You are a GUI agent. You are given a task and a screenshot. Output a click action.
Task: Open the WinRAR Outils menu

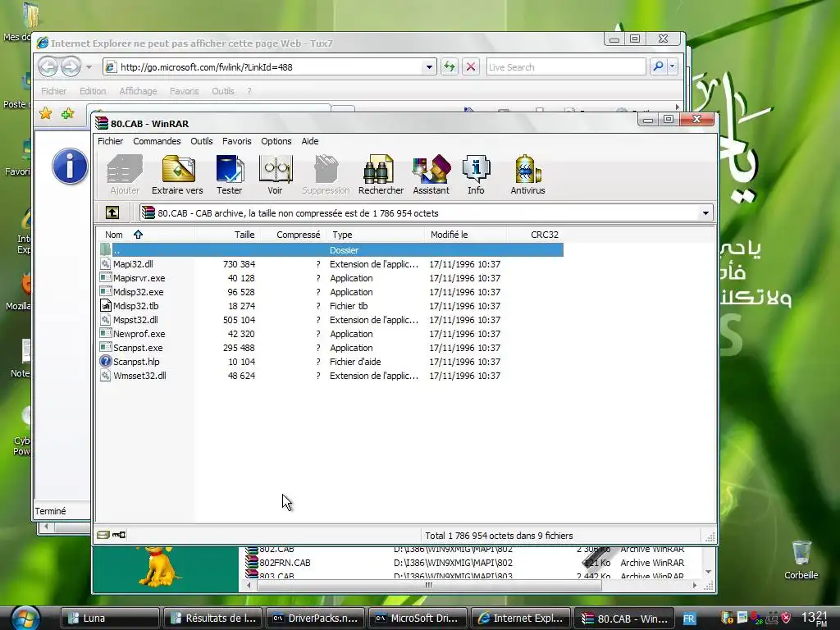point(202,141)
